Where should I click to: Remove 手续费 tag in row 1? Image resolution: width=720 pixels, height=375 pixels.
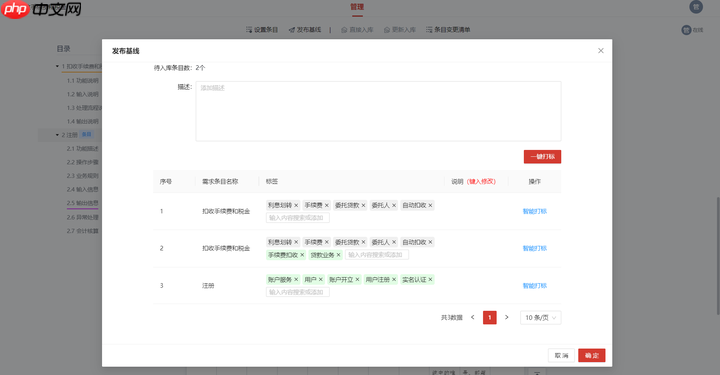pyautogui.click(x=326, y=205)
